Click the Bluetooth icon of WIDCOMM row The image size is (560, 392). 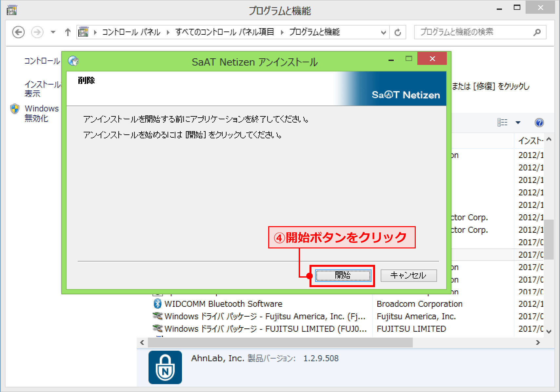pyautogui.click(x=158, y=304)
